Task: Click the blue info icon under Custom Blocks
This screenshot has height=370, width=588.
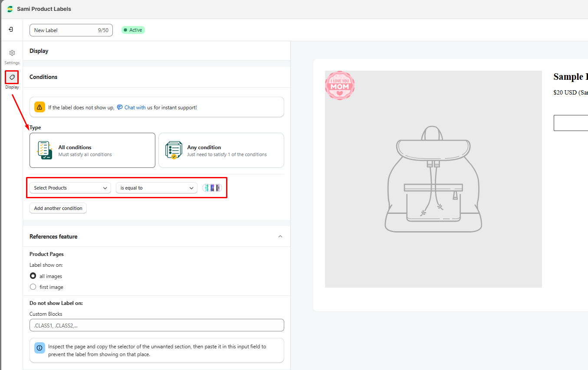Action: pos(39,347)
